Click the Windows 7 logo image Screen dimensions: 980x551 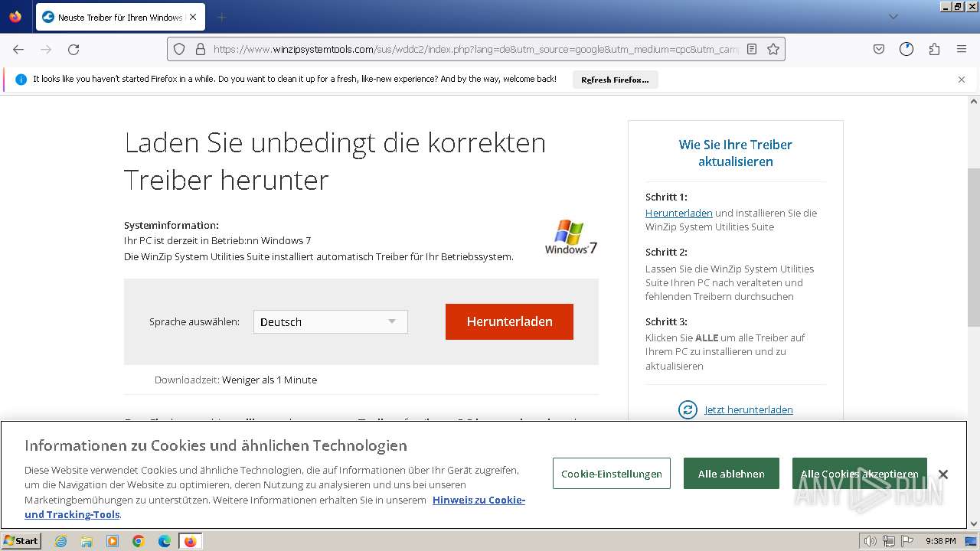point(571,237)
